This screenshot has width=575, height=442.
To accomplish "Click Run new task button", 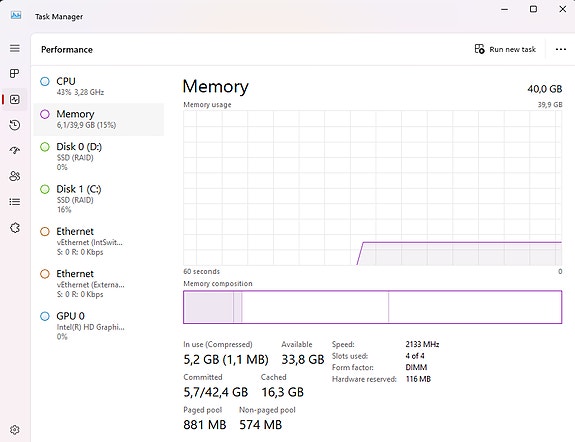I will (x=505, y=49).
